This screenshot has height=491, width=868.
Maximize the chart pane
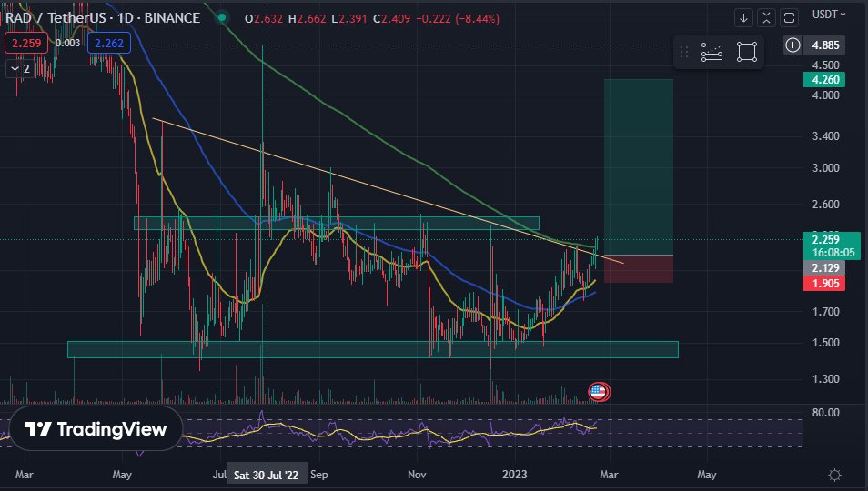790,18
